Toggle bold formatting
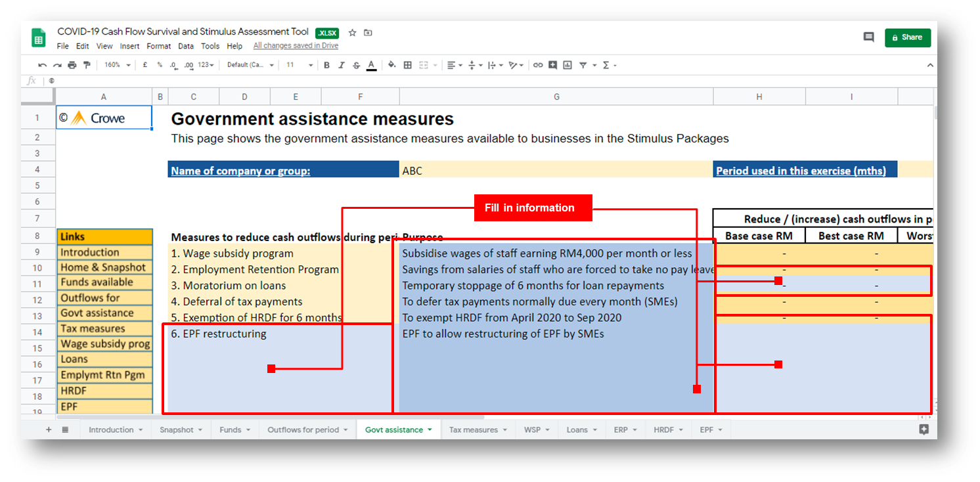The image size is (980, 482). pos(326,65)
